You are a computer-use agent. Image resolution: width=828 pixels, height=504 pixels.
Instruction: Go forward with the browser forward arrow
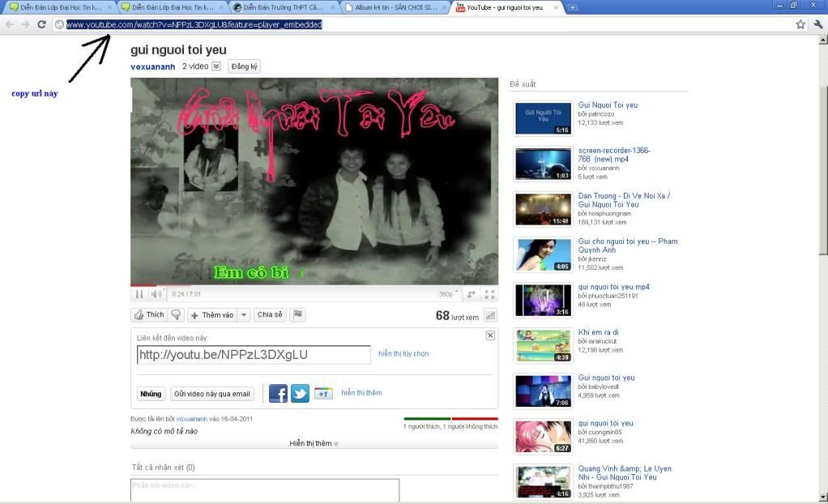click(25, 24)
